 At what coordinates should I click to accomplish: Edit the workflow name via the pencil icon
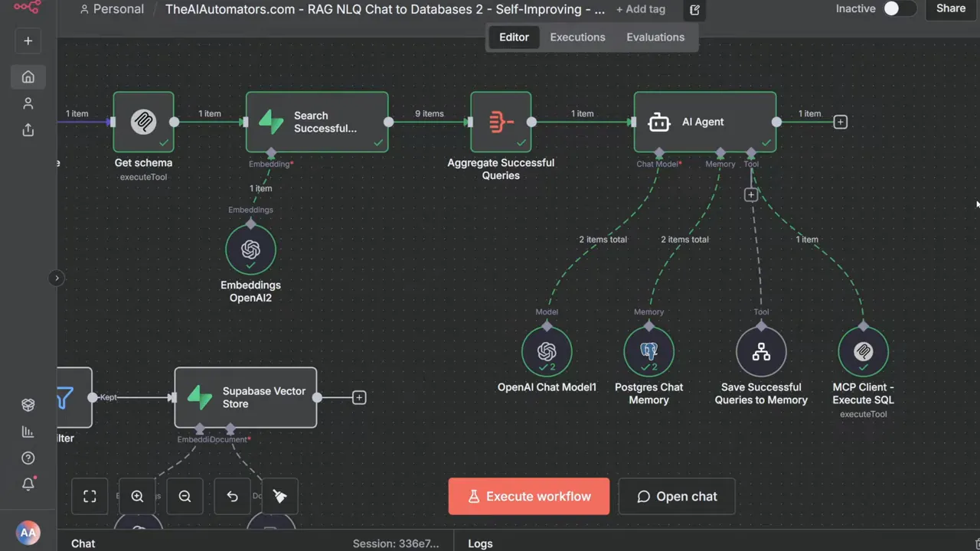694,9
